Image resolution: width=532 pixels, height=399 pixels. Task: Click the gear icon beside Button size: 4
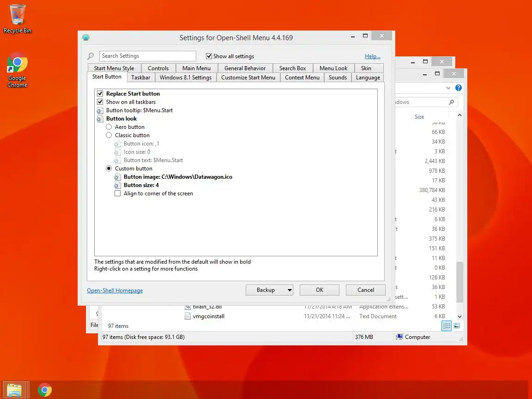(x=117, y=185)
